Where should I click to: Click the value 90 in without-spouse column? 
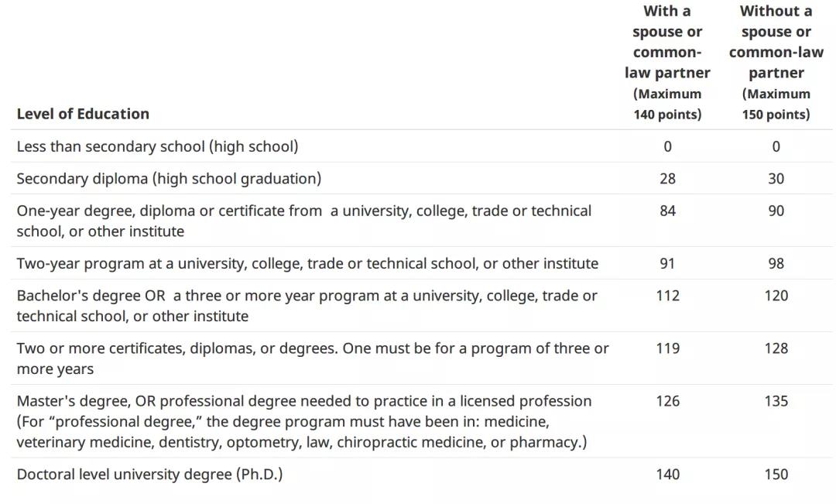tap(776, 211)
